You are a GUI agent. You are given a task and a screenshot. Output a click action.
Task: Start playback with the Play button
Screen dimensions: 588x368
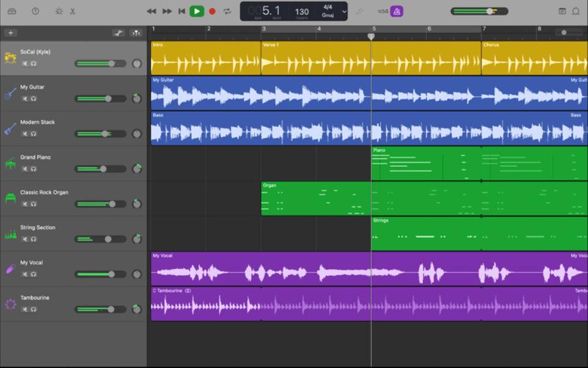(196, 10)
